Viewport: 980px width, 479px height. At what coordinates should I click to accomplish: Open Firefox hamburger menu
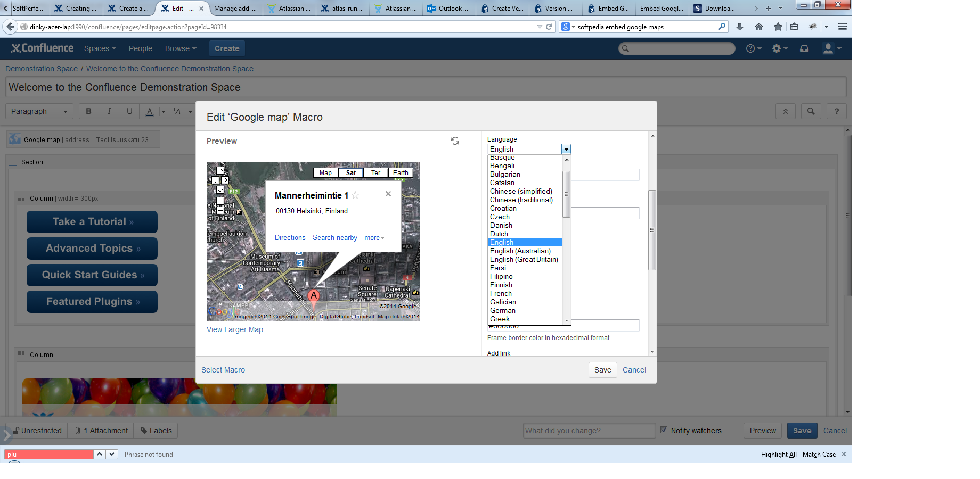tap(843, 27)
